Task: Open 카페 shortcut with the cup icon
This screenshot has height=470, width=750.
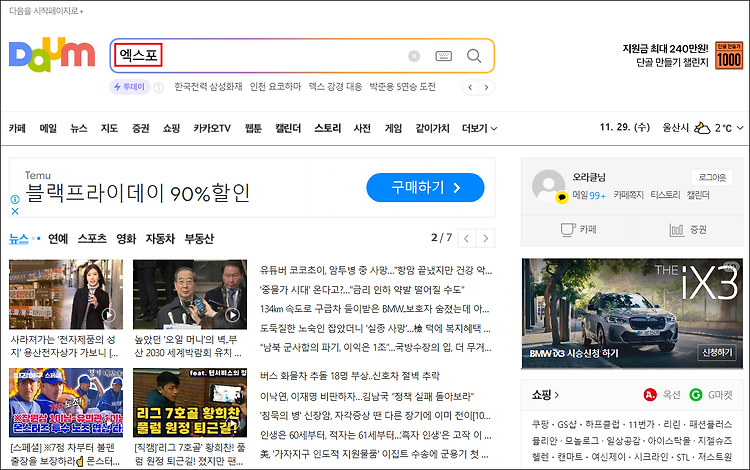Action: (x=578, y=230)
